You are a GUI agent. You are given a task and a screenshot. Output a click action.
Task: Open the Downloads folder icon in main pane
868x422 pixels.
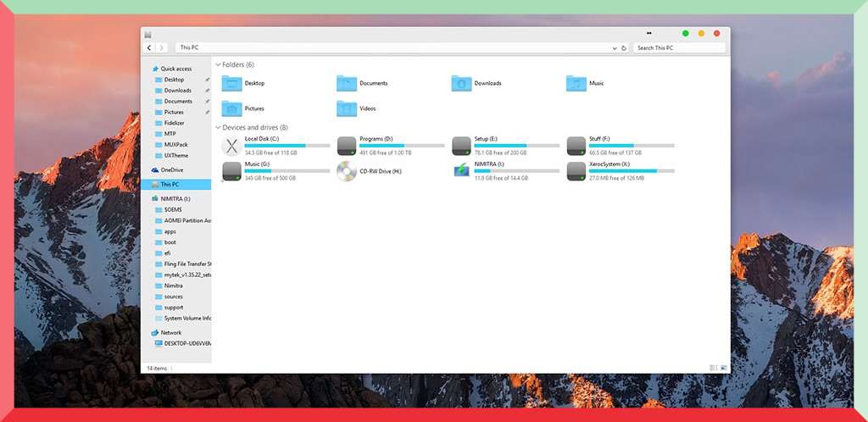(461, 84)
